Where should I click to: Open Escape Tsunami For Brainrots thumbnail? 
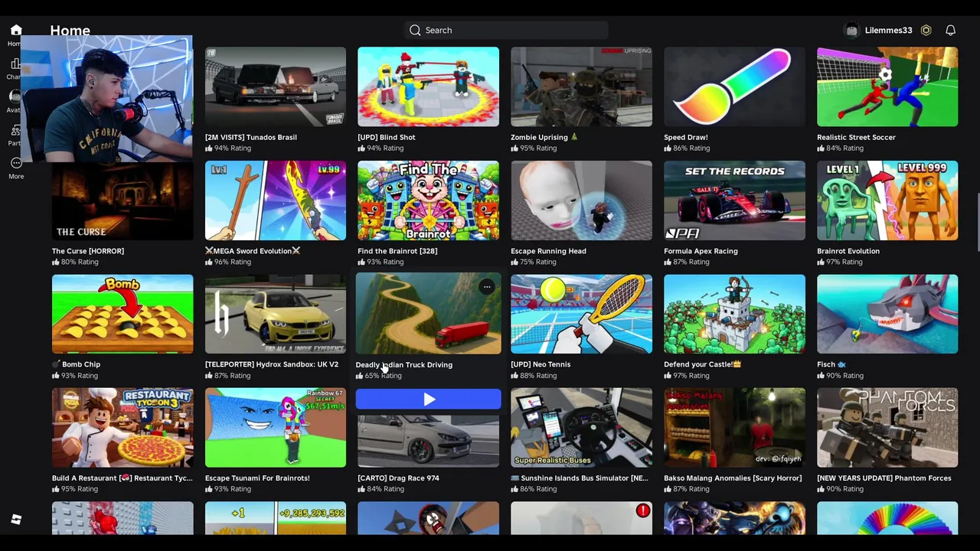pos(276,428)
